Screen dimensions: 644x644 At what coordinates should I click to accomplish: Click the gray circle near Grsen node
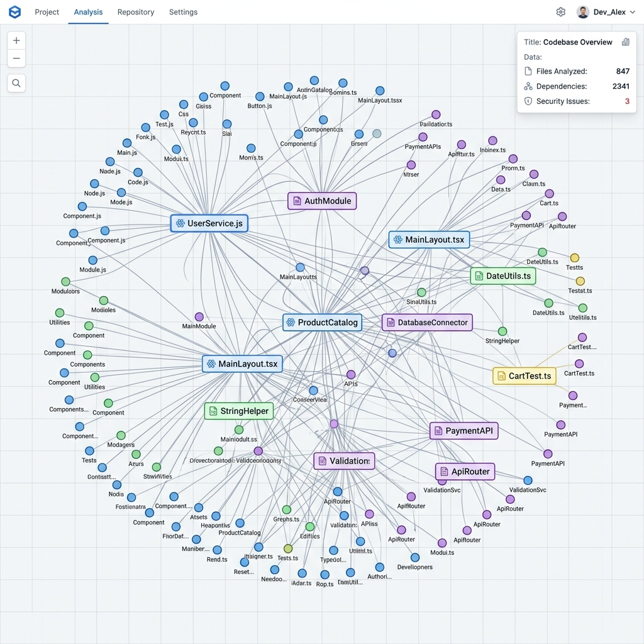[377, 133]
